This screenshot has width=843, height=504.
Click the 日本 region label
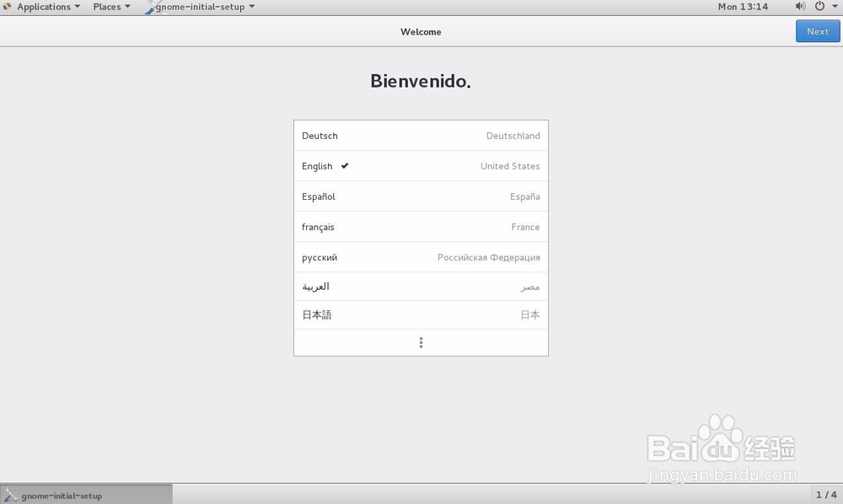pyautogui.click(x=530, y=315)
